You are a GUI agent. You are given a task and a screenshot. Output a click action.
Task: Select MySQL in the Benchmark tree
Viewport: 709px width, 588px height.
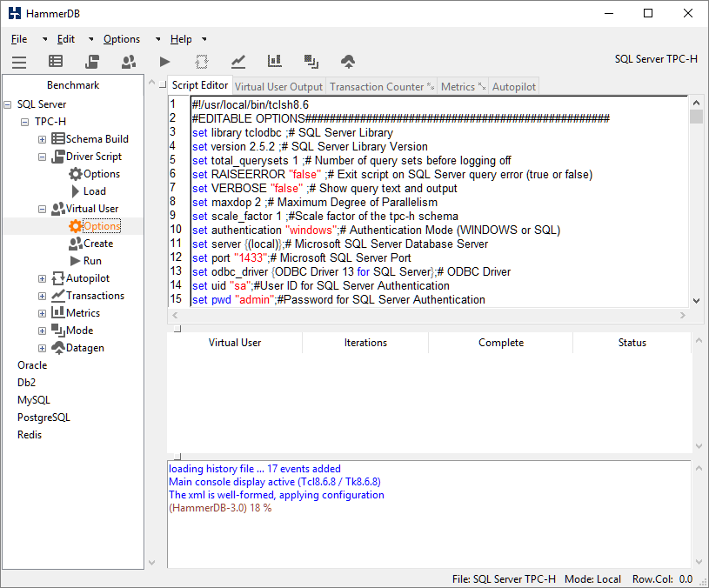tap(33, 400)
